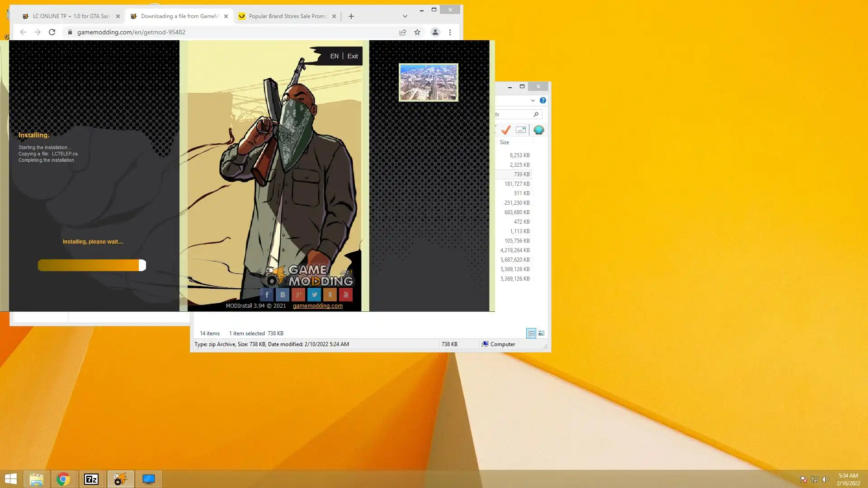Click the orange checkmark toolbar icon
The height and width of the screenshot is (488, 868).
(x=506, y=130)
